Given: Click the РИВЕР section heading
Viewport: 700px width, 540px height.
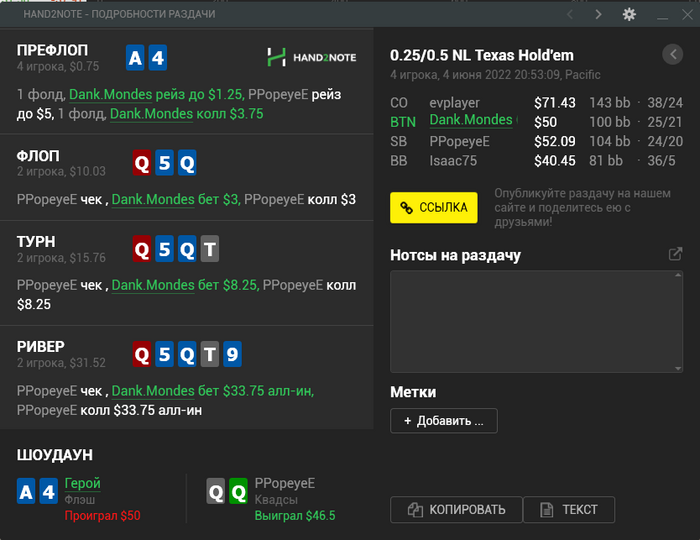Looking at the screenshot, I should point(41,346).
